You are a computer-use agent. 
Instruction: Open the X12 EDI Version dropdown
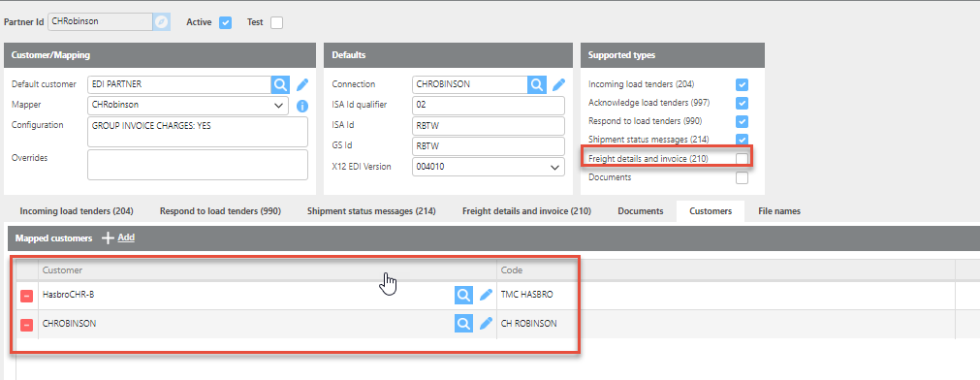click(489, 168)
